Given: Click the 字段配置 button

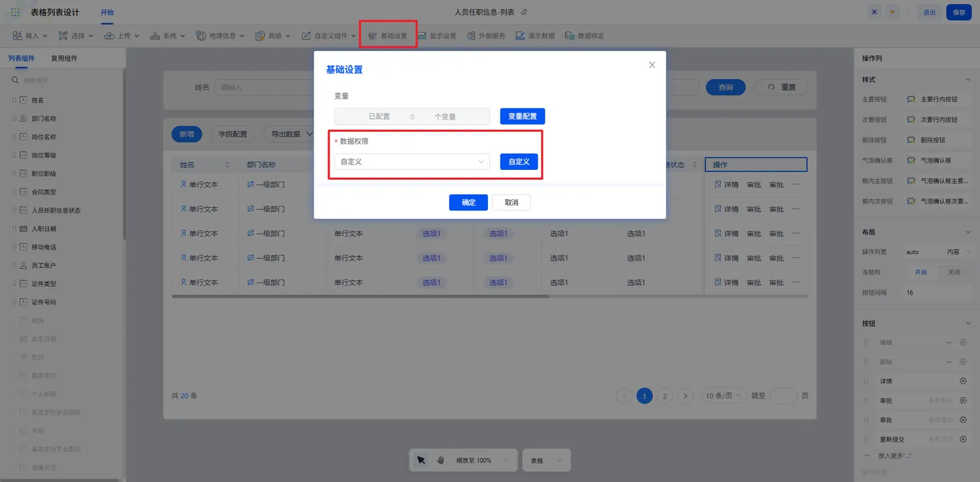Looking at the screenshot, I should (232, 134).
